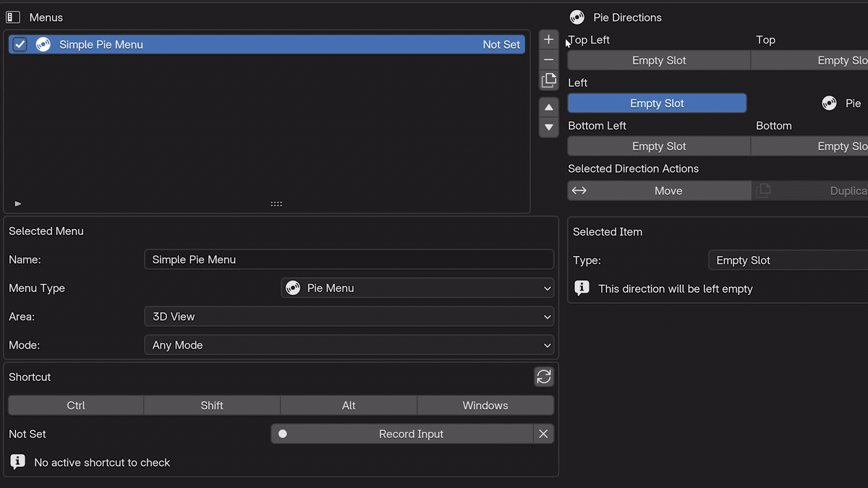Disable the Simple Pie Menu checkbox
The image size is (868, 488).
tap(20, 45)
